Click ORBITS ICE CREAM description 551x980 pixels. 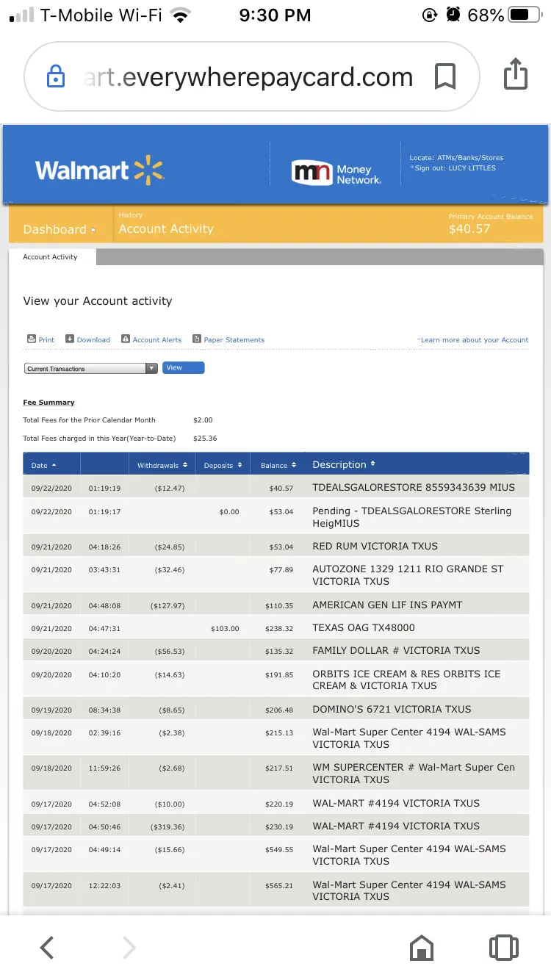(x=406, y=680)
